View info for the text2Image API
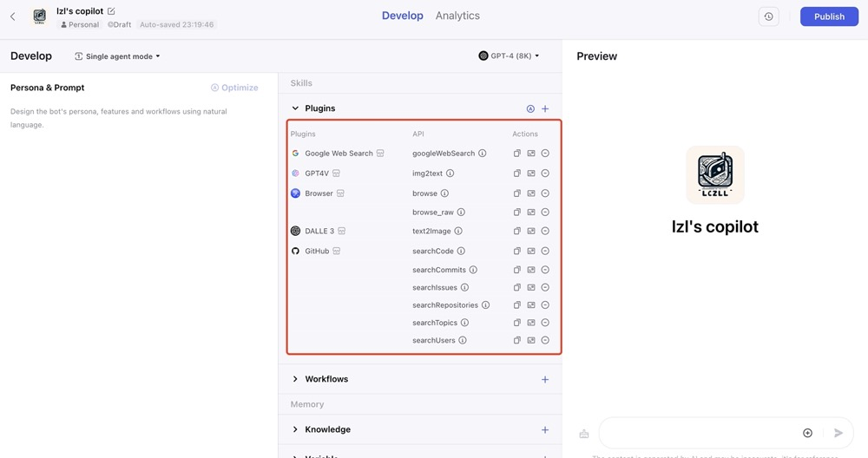The width and height of the screenshot is (868, 458). 458,231
